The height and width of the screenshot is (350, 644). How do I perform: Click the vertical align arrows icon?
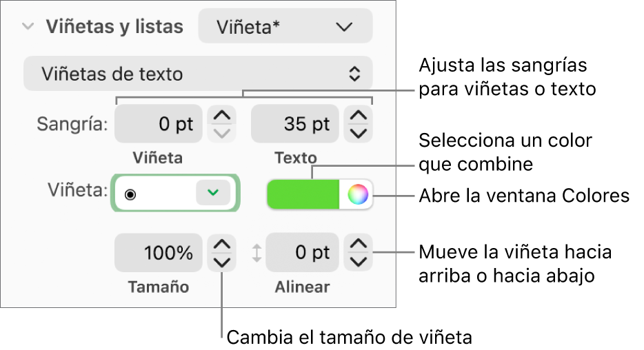pyautogui.click(x=256, y=253)
